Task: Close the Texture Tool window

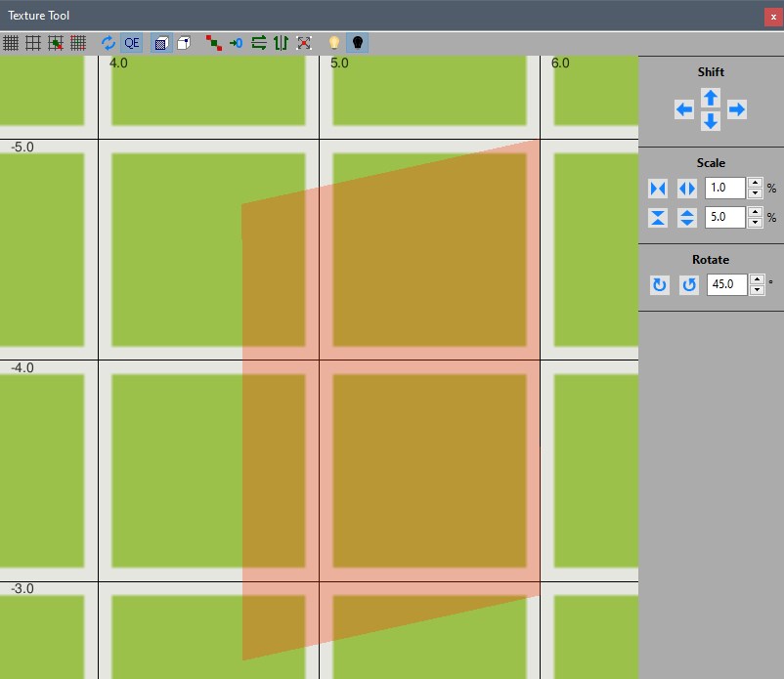Action: tap(773, 17)
